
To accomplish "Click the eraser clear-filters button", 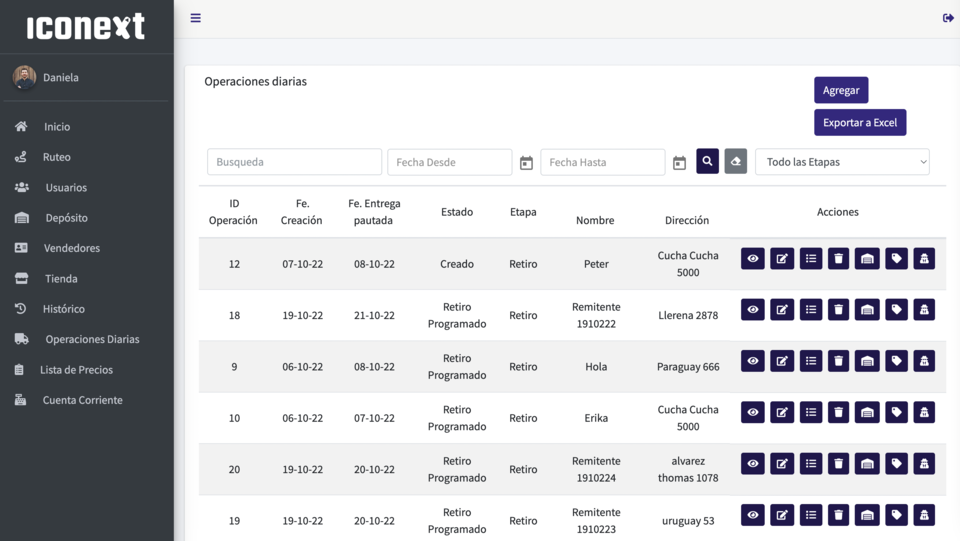I will click(x=735, y=162).
